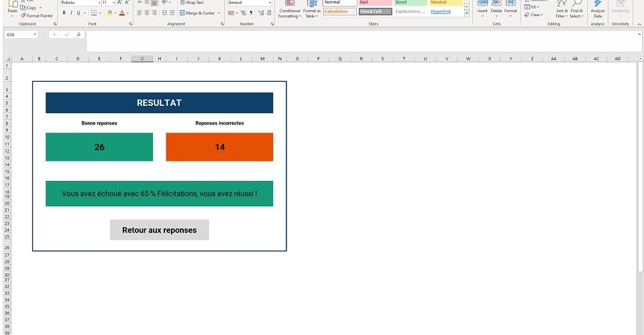Center text horizontally
This screenshot has height=335, width=644.
(147, 13)
